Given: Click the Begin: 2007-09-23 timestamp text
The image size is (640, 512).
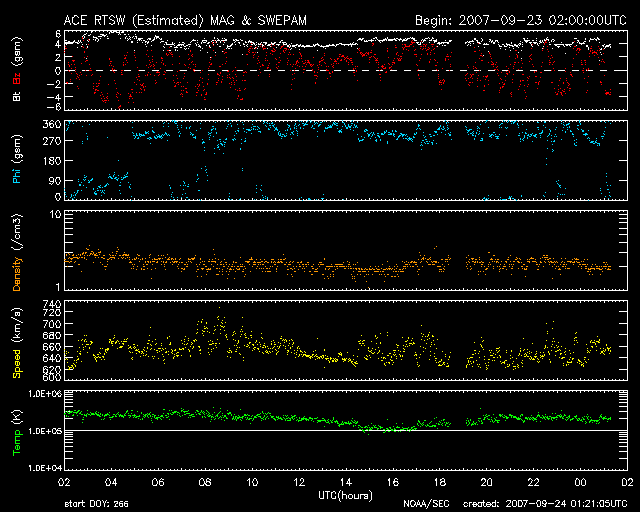Looking at the screenshot, I should click(519, 20).
